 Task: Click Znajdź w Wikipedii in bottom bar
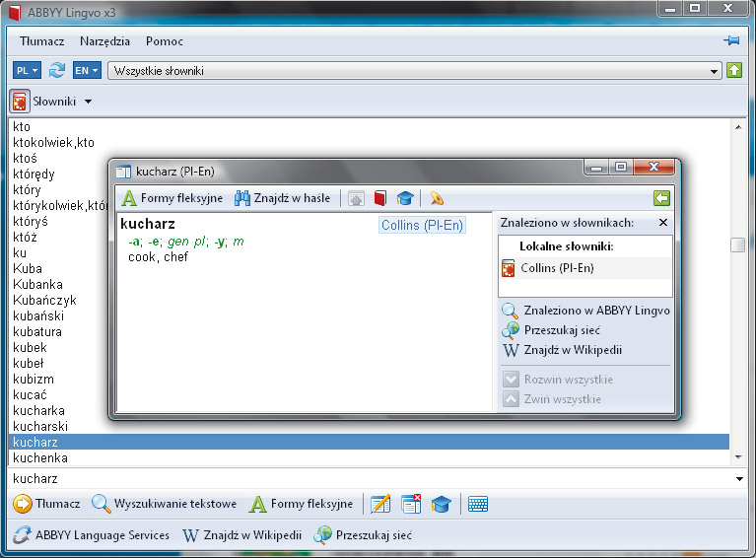[x=241, y=535]
